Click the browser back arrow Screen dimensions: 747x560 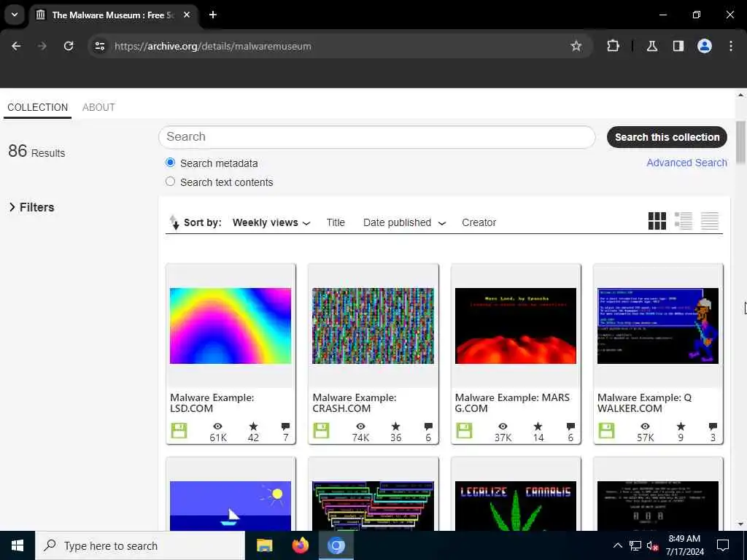(x=16, y=46)
